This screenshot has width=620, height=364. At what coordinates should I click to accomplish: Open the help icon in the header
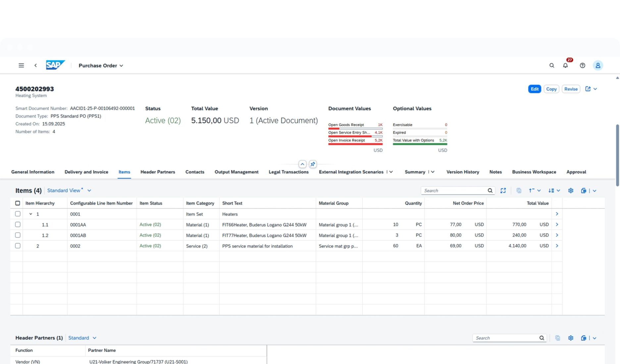(582, 65)
